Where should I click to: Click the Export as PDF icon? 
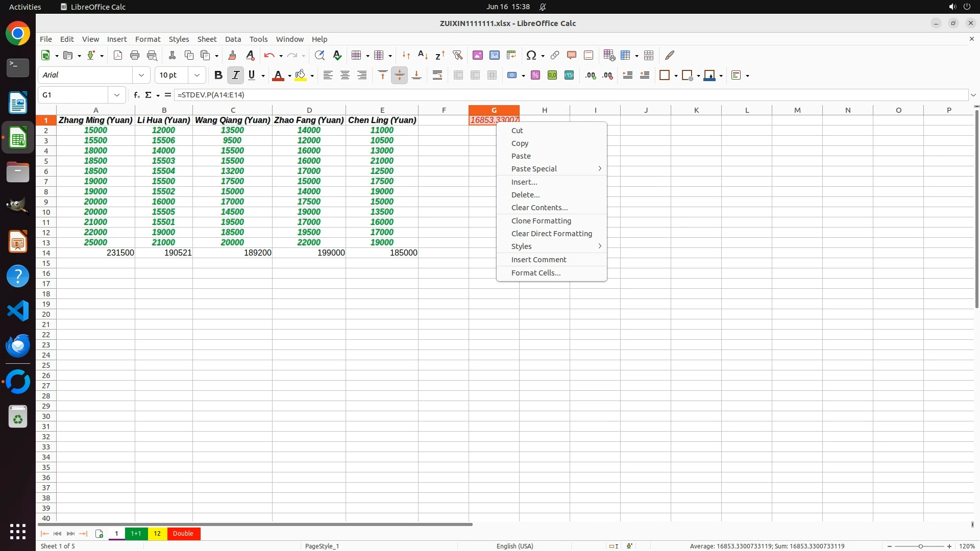click(x=118, y=56)
